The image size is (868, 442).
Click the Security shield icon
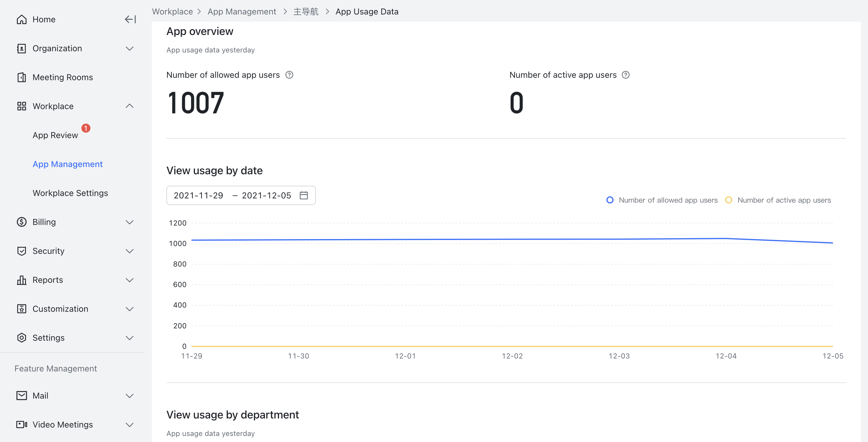pyautogui.click(x=22, y=251)
